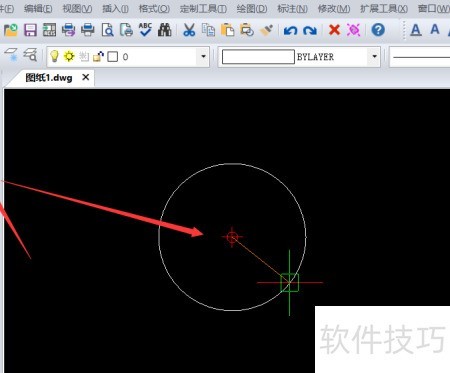Open Help via the question mark icon

point(378,30)
